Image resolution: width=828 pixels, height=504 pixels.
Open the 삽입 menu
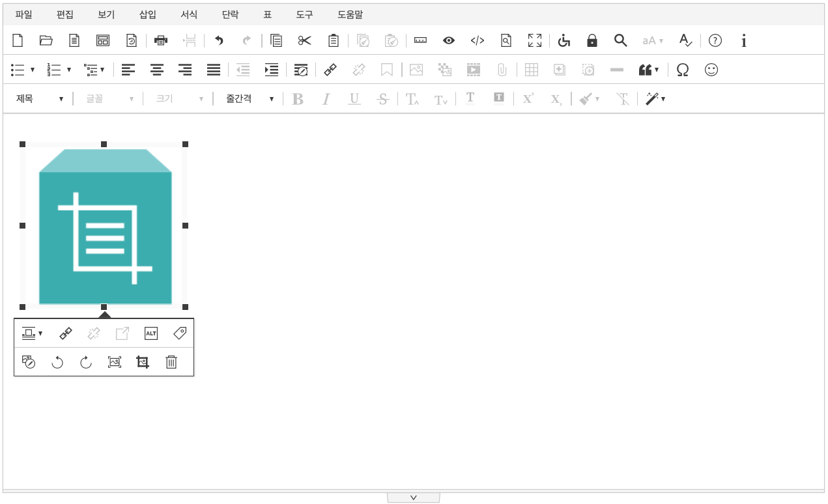(x=148, y=14)
